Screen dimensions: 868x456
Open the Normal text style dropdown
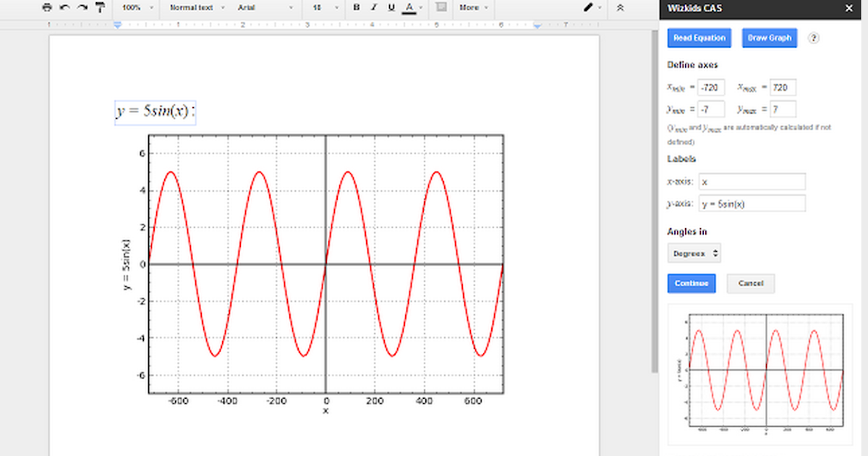click(197, 7)
